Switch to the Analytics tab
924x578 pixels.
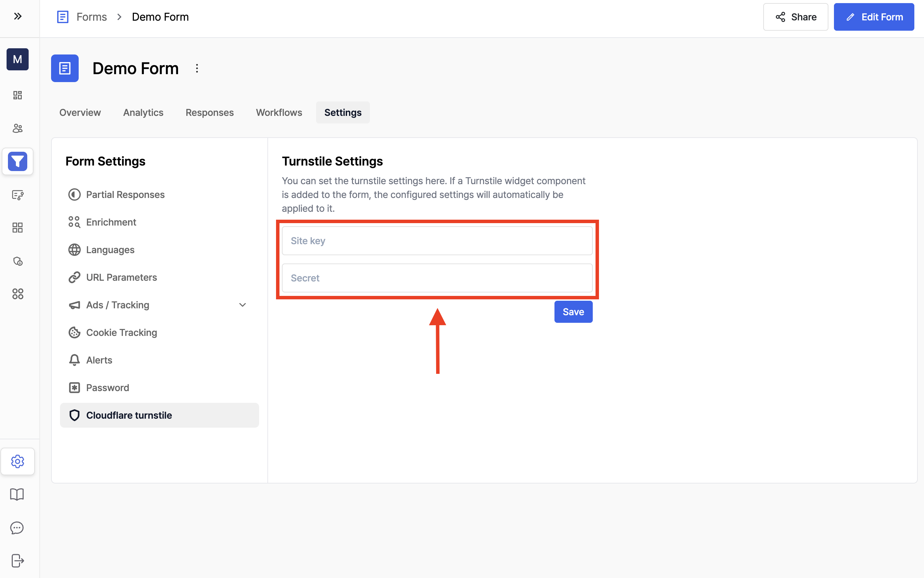(143, 112)
